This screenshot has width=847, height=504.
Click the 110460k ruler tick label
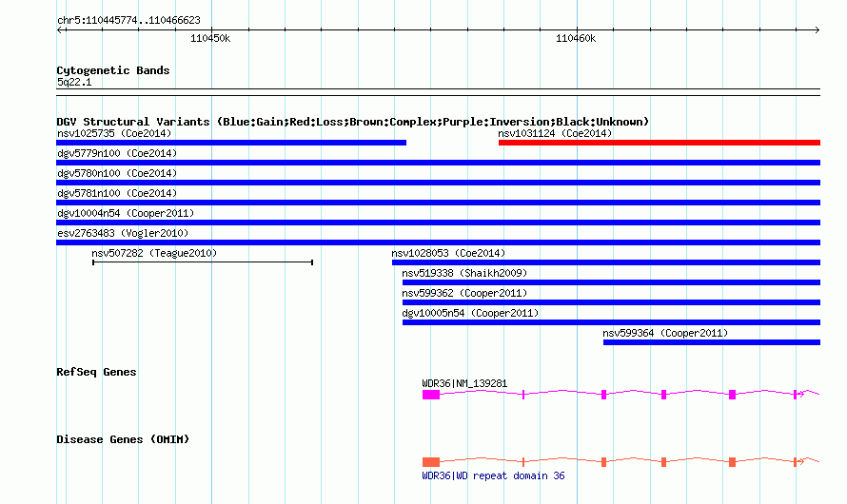pyautogui.click(x=575, y=38)
